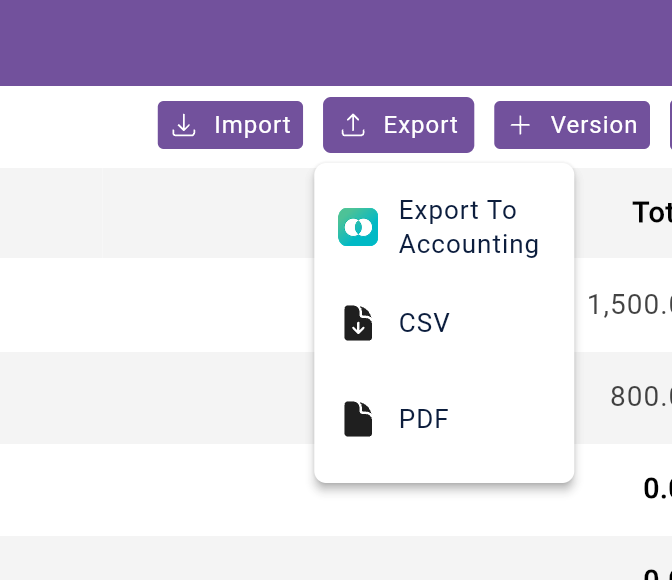
Task: Select the PDF export option
Action: (x=424, y=419)
